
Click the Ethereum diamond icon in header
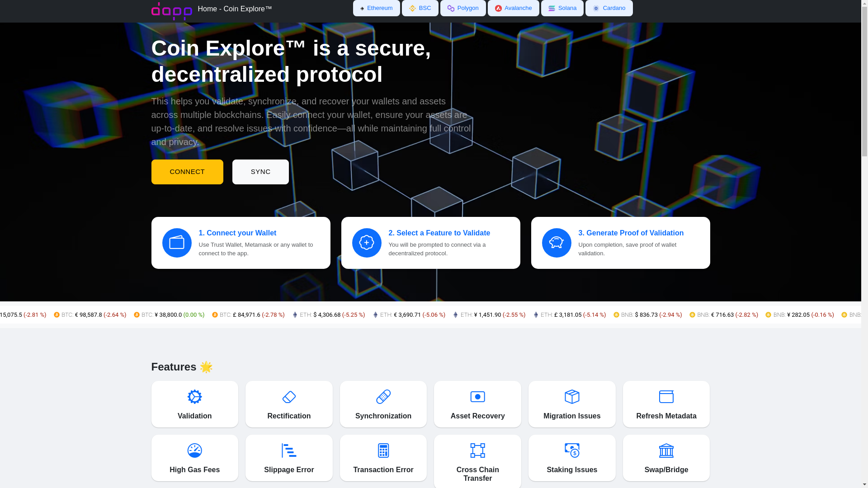coord(362,9)
